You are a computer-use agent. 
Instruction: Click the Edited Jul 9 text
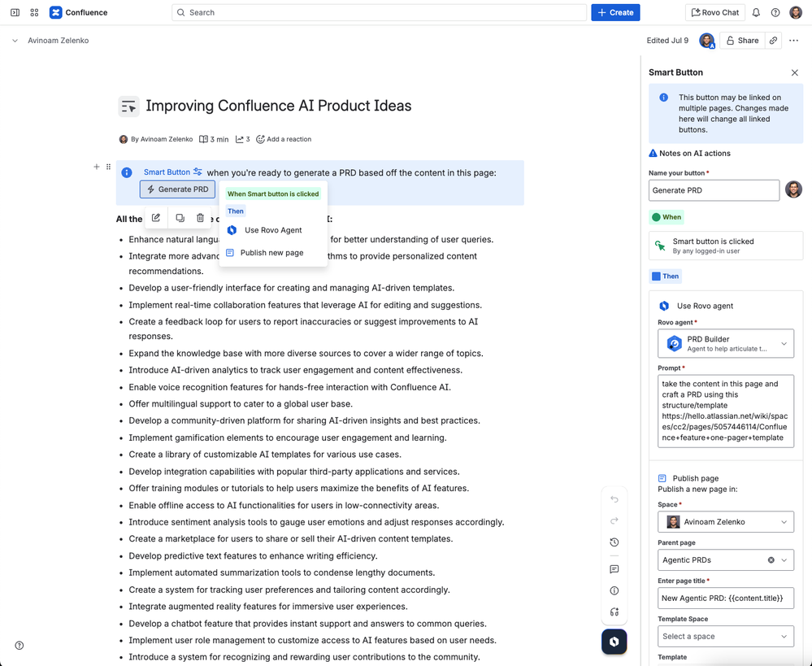coord(667,41)
